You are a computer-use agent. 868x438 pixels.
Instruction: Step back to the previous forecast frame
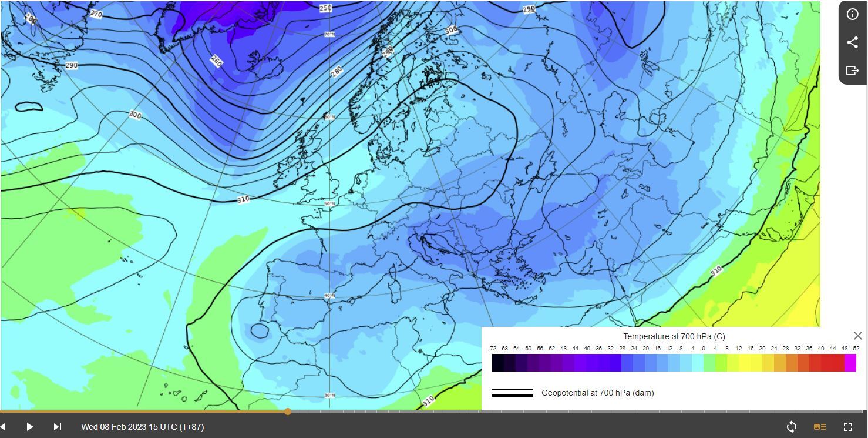click(3, 427)
